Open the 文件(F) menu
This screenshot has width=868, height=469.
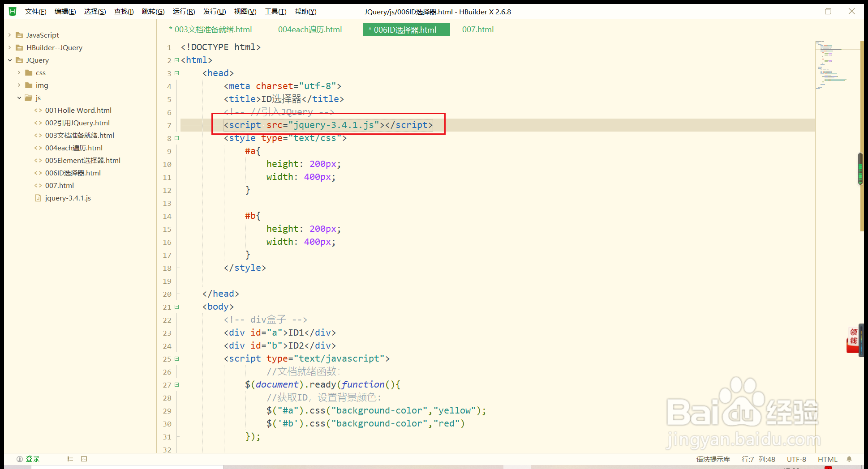coord(36,12)
